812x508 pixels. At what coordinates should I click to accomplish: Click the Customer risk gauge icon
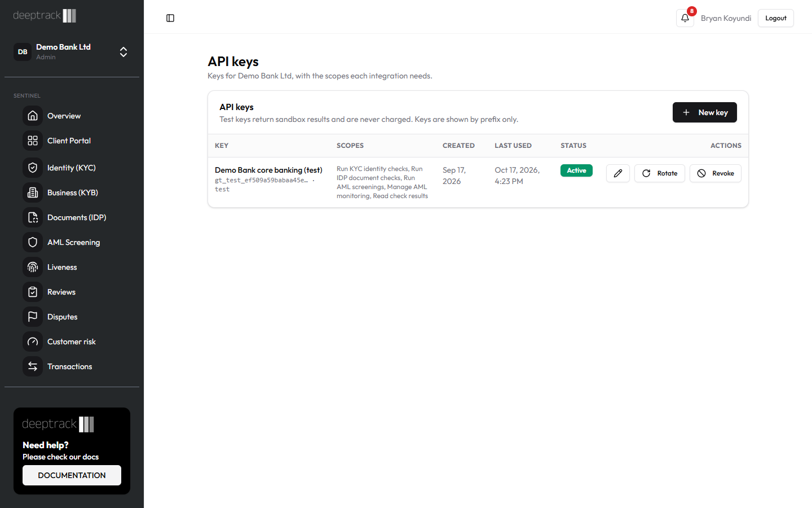pos(33,341)
